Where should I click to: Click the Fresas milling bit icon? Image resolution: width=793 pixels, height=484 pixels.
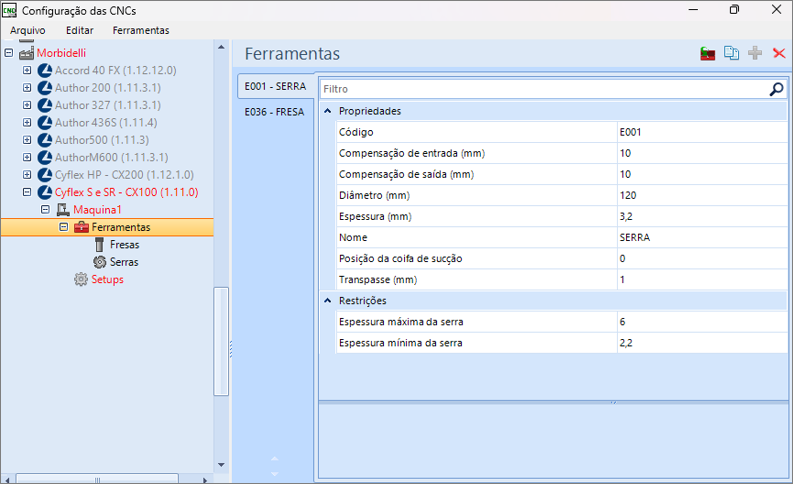[100, 244]
